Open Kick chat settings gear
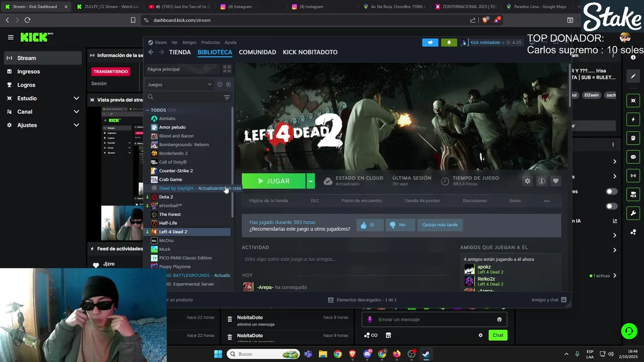 480,335
